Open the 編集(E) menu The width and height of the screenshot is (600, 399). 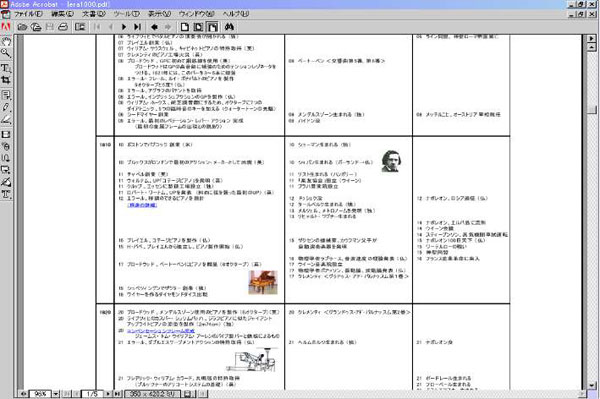(62, 14)
